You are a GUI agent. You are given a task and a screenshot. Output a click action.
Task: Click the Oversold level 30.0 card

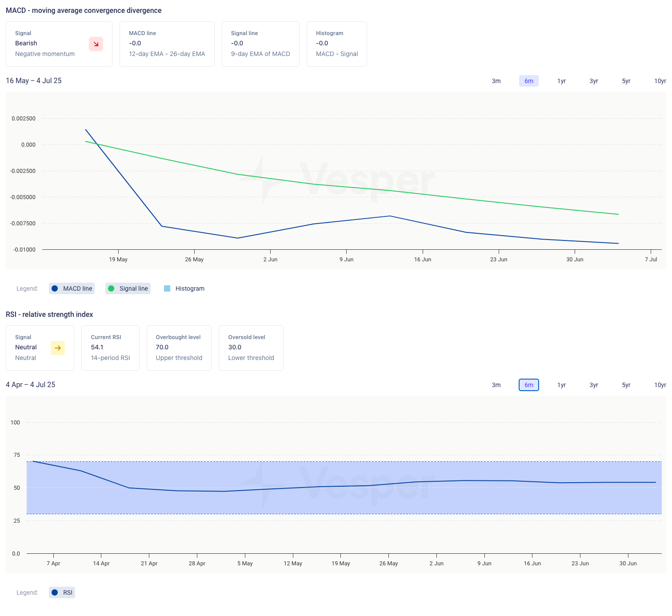tap(251, 348)
